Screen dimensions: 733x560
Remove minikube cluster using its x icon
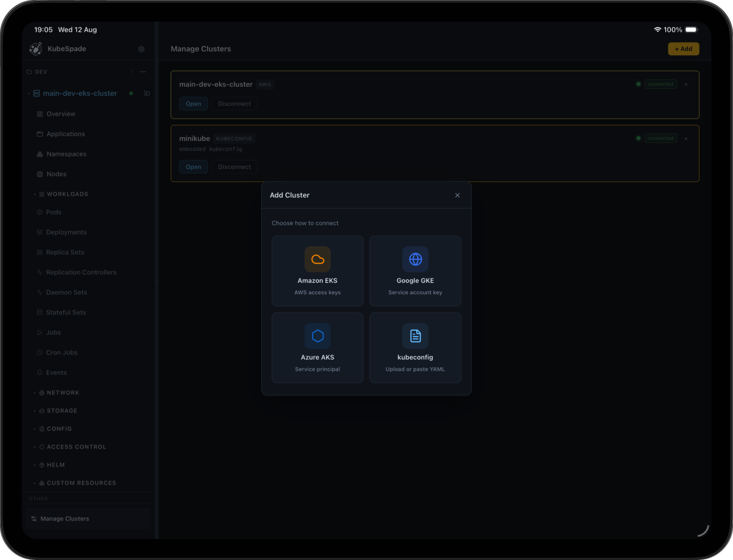tap(686, 138)
